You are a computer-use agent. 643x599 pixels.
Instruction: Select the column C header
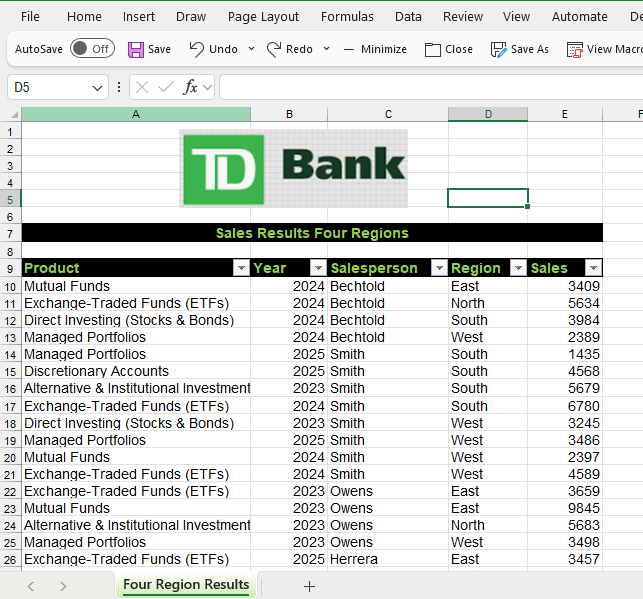[388, 114]
